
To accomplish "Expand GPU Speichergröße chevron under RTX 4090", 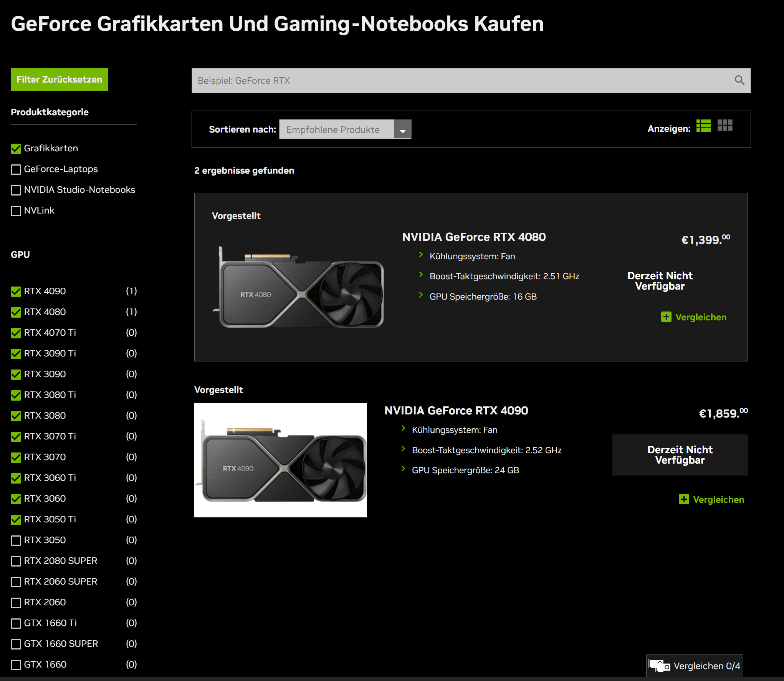I will [403, 468].
